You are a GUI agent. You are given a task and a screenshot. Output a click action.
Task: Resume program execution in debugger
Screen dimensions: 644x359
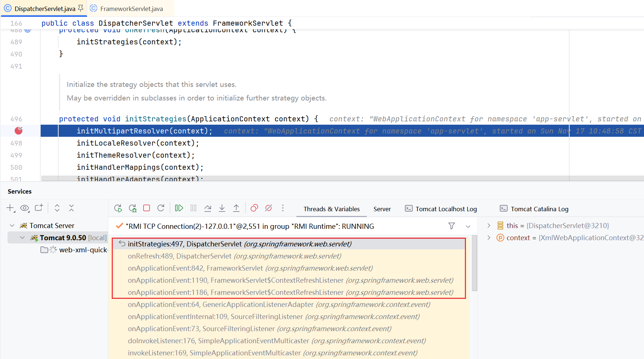[x=179, y=208]
